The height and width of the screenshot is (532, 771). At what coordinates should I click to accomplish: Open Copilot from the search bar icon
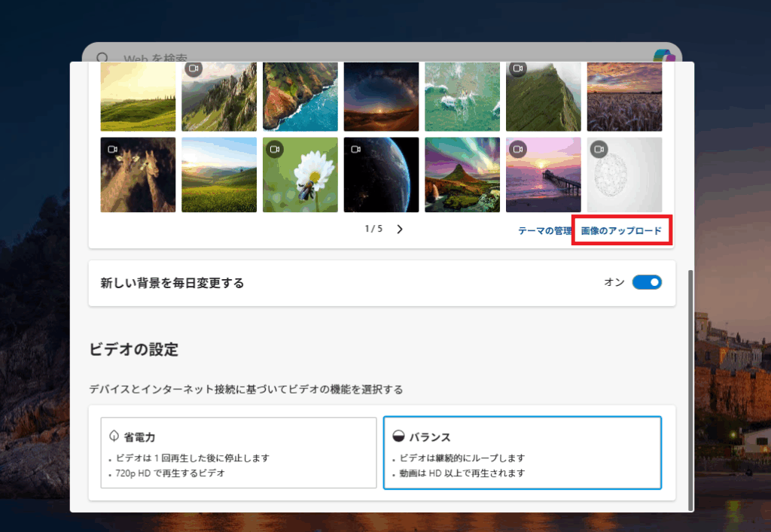pos(663,56)
